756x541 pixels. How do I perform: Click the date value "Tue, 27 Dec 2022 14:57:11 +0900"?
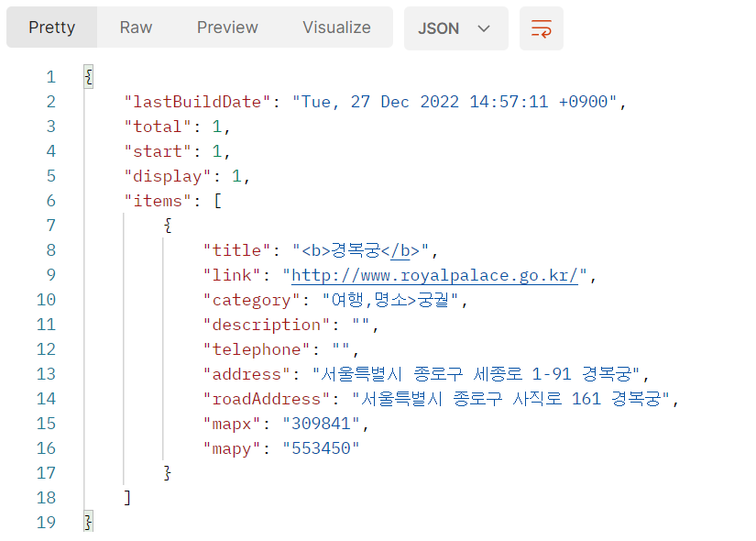point(455,103)
